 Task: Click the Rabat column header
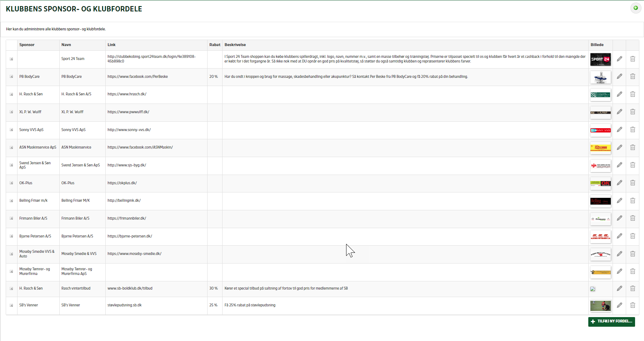coord(215,45)
